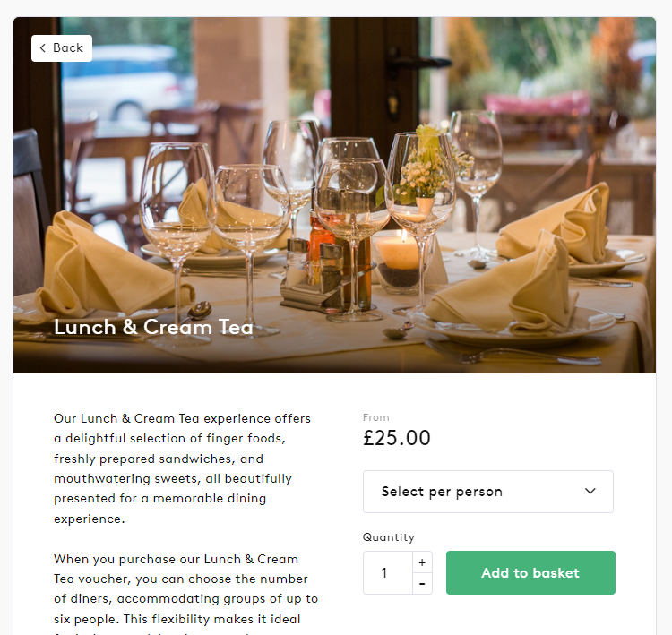Click the £25.00 price text

click(x=396, y=438)
